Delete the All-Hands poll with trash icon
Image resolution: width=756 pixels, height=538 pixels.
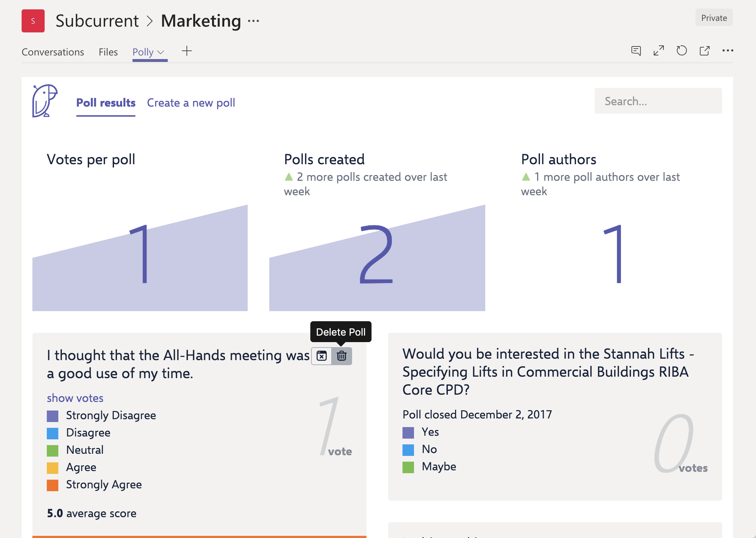click(342, 356)
